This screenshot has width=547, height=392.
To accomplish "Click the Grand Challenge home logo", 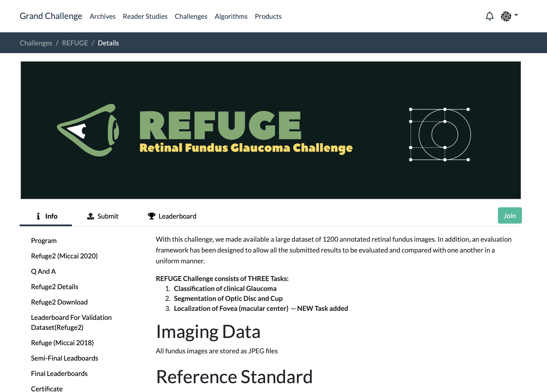I will (51, 16).
